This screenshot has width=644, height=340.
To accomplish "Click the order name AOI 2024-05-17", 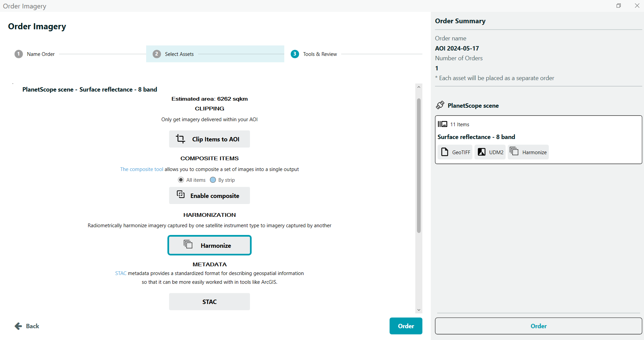I will pyautogui.click(x=457, y=48).
